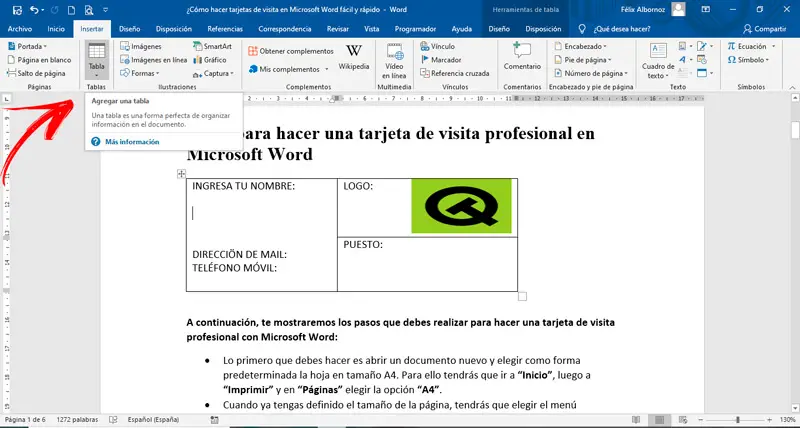Viewport: 800px width, 428px height.
Task: Add a bookmark with Marcador
Action: coord(440,60)
